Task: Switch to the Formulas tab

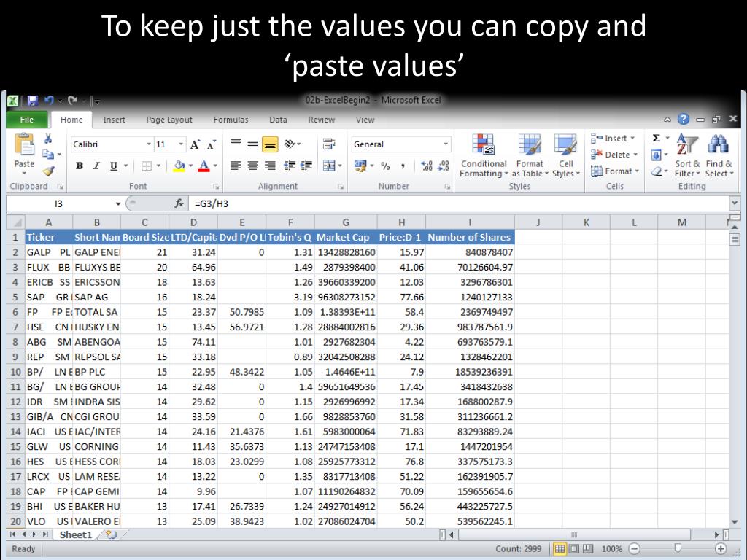Action: click(x=231, y=120)
